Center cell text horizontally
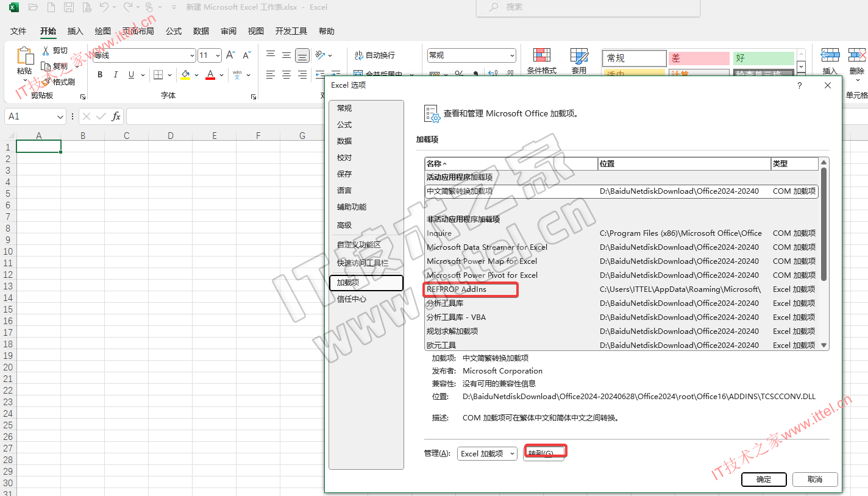This screenshot has height=496, width=868. 286,75
